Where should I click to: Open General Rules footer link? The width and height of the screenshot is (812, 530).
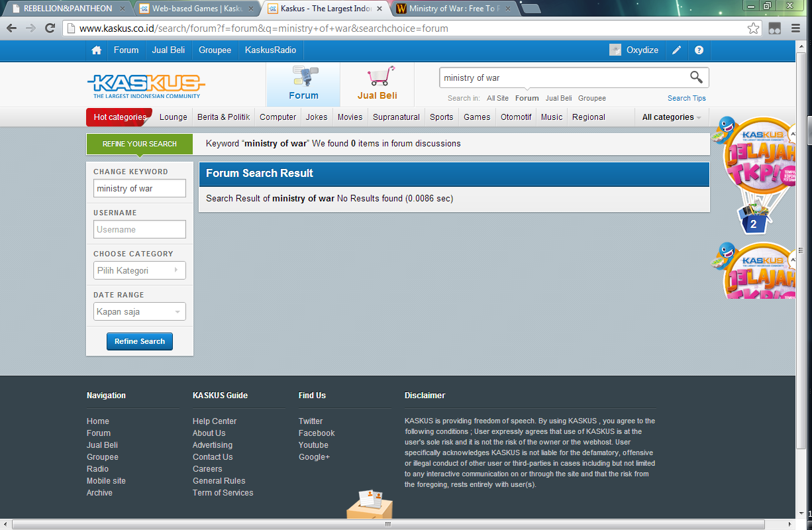[x=219, y=481]
